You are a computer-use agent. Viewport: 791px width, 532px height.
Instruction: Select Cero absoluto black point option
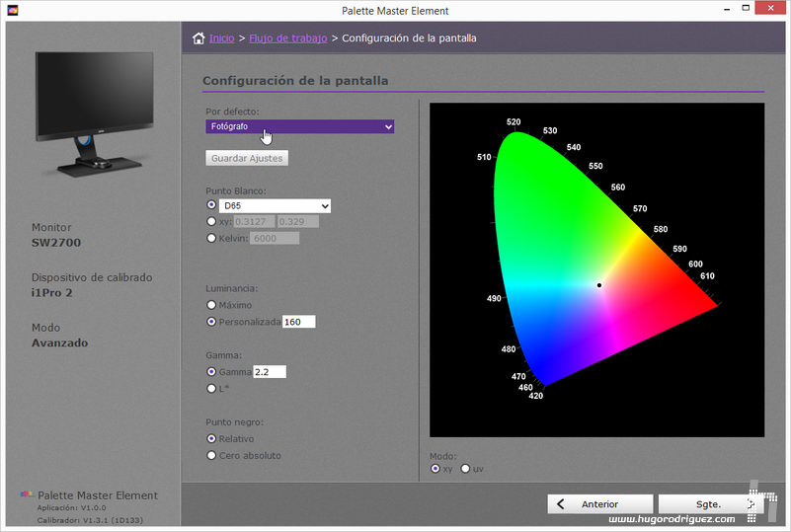coord(211,455)
